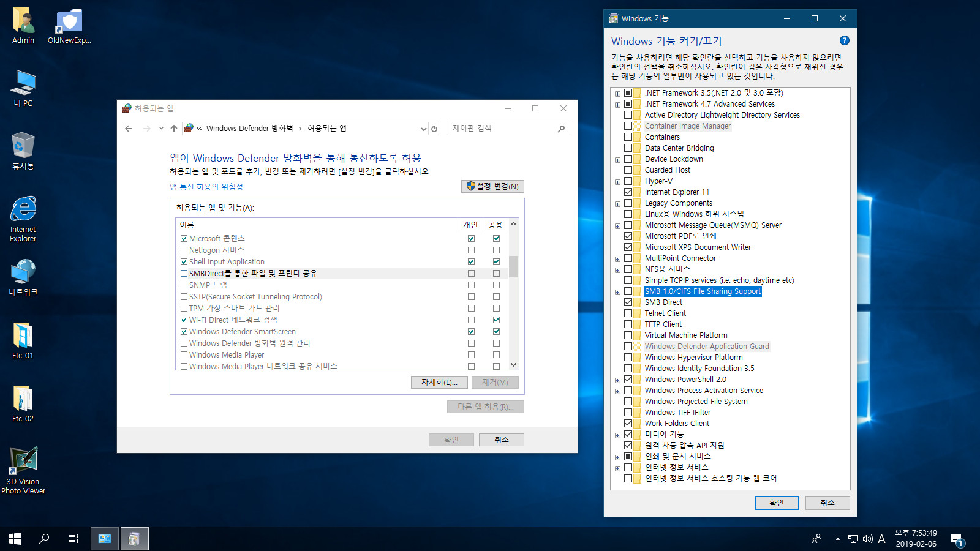Click the taskbar clock and date
The width and height of the screenshot is (980, 551).
916,539
